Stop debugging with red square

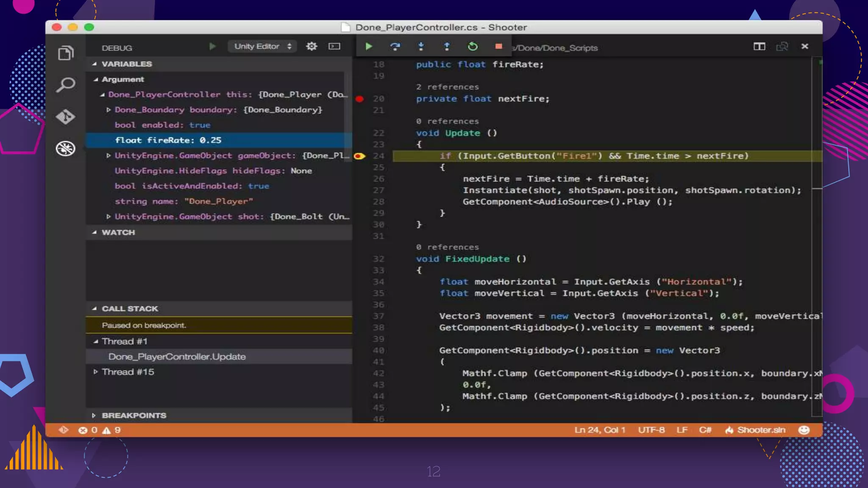click(x=498, y=46)
